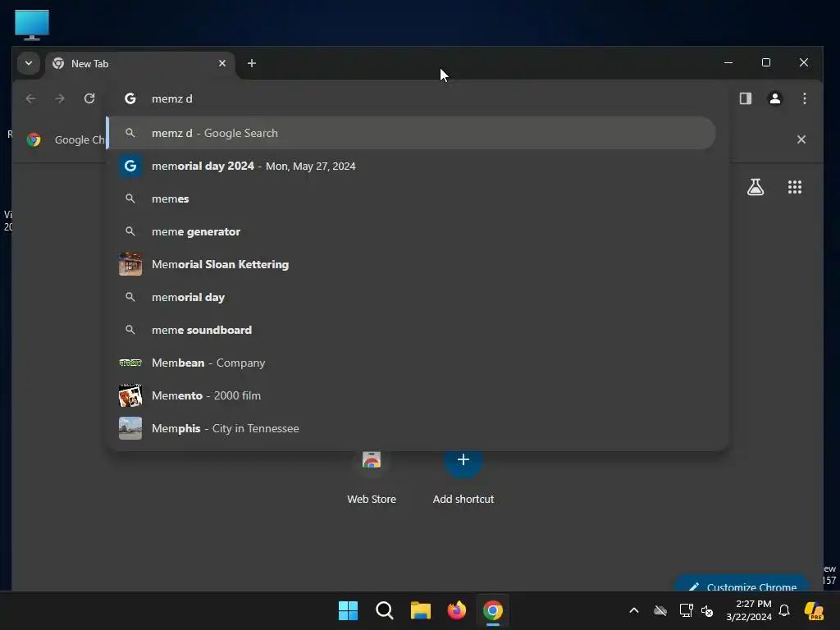Open the profile avatar menu
840x630 pixels.
coord(775,98)
